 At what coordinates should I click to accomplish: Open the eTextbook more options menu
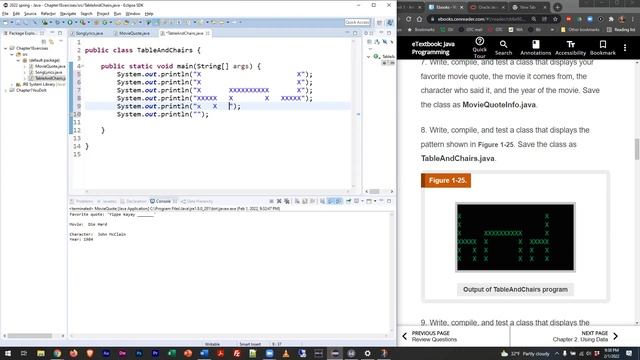tap(625, 48)
